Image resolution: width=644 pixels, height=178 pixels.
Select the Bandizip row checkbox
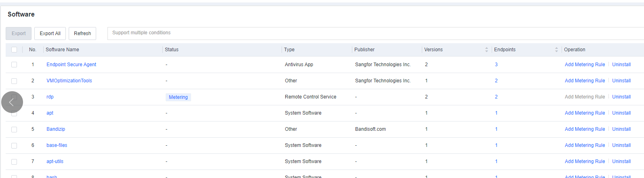14,129
